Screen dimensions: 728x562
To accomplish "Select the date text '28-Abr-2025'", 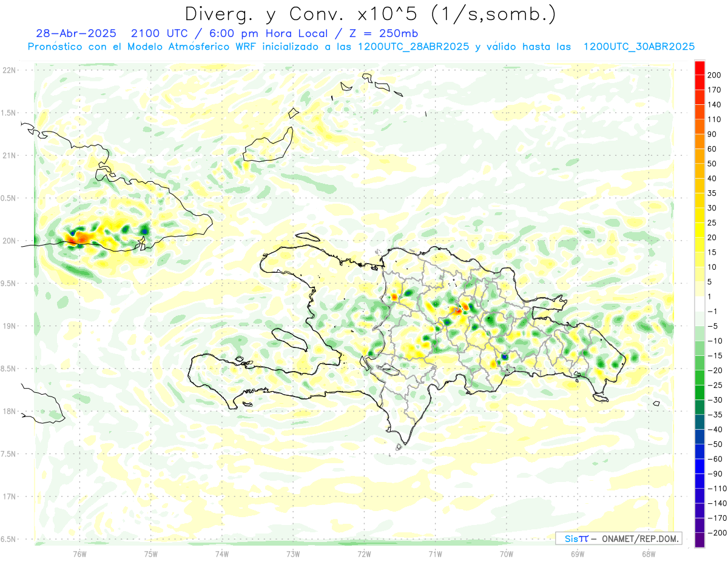I will pyautogui.click(x=76, y=33).
